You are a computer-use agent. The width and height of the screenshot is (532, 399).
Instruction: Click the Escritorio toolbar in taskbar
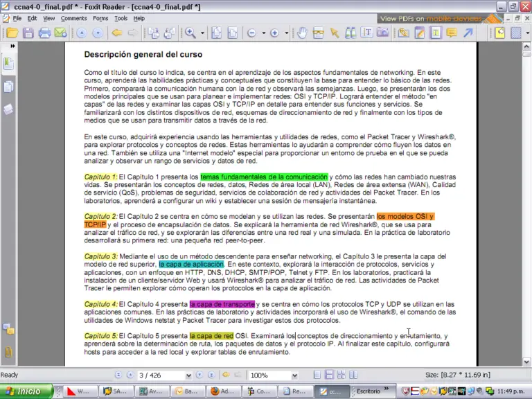coord(369,391)
